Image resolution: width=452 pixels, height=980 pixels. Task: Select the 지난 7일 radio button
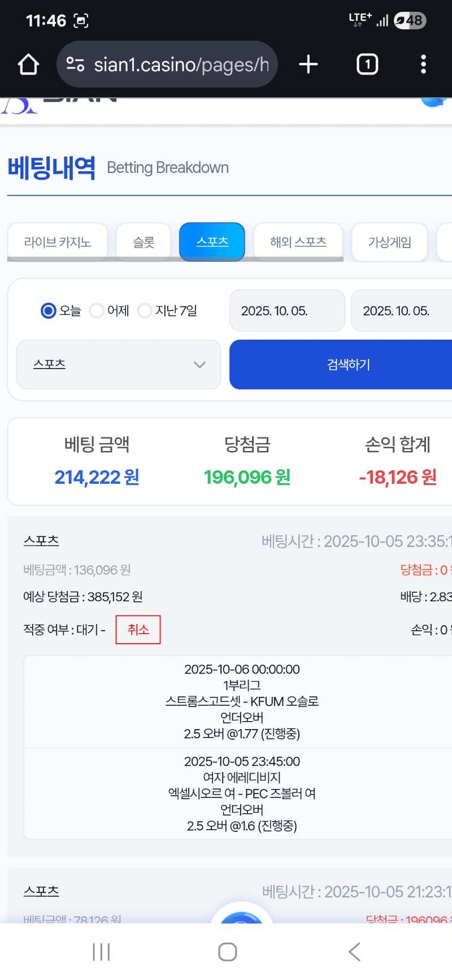click(x=145, y=311)
